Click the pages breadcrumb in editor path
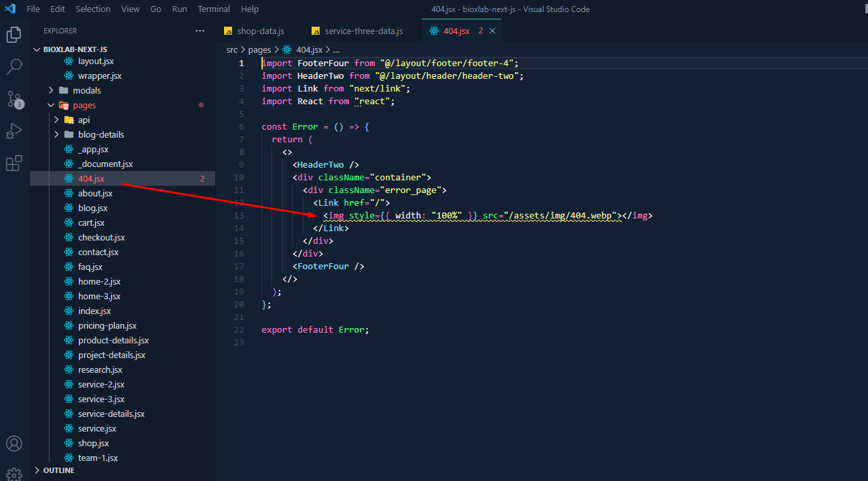Screen dimensions: 868x481 pyautogui.click(x=259, y=49)
